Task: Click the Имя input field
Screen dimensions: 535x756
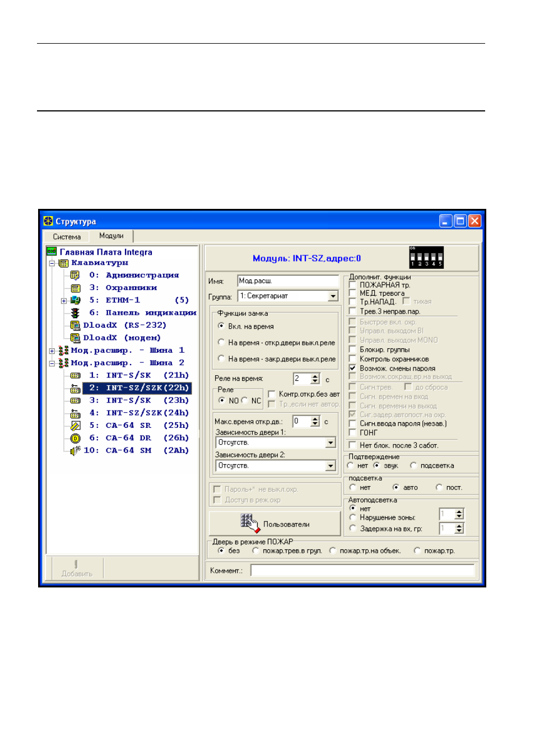Action: coord(289,281)
